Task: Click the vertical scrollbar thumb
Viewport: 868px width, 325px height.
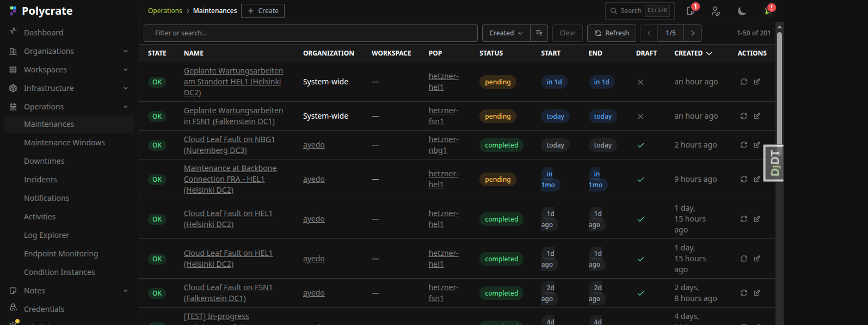Action: (x=779, y=88)
